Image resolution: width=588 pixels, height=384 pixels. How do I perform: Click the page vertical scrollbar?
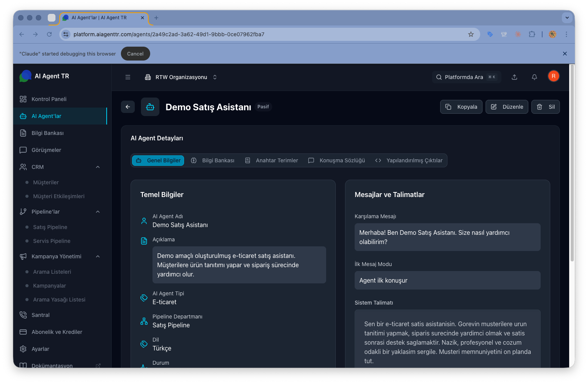572,164
